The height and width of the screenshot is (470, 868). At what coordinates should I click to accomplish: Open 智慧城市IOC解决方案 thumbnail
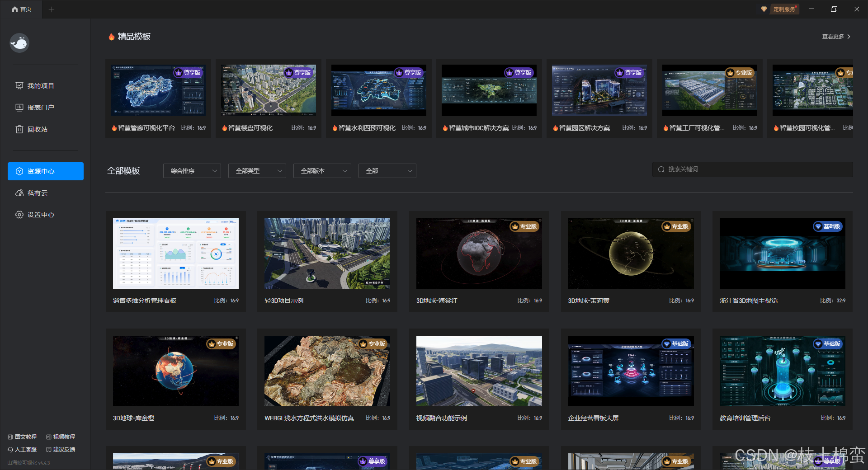(x=489, y=90)
